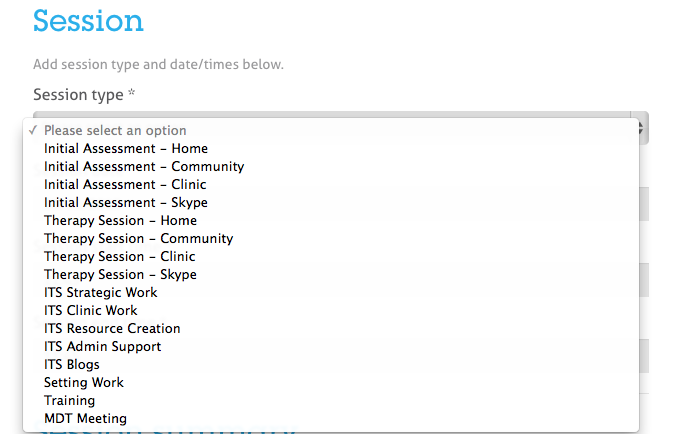The height and width of the screenshot is (434, 686).
Task: Choose ITS Strategic Work option
Action: pos(100,293)
